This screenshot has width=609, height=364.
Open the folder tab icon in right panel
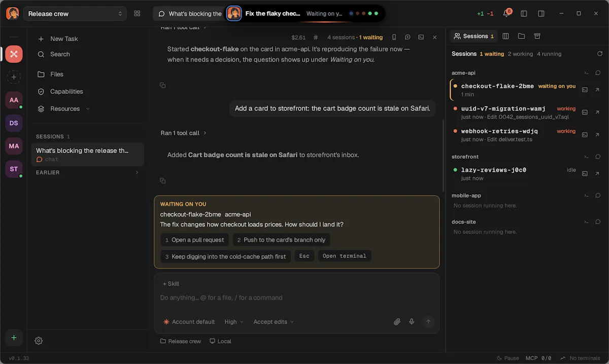point(521,36)
